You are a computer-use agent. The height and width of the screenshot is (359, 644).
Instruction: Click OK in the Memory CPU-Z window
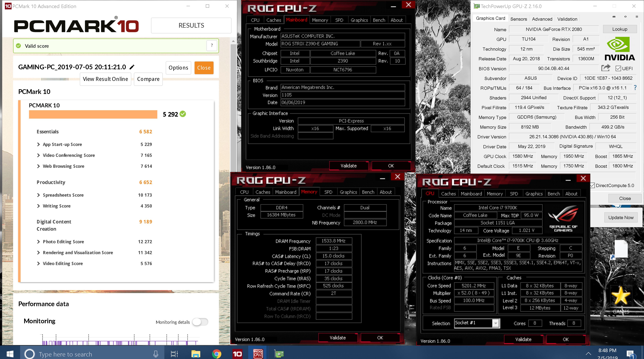coord(380,338)
